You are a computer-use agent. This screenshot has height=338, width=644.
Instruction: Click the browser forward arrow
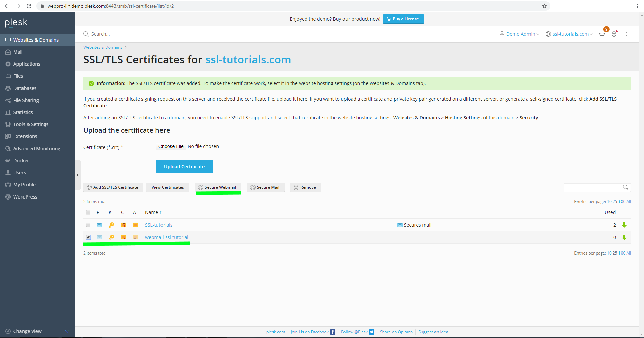[x=18, y=6]
